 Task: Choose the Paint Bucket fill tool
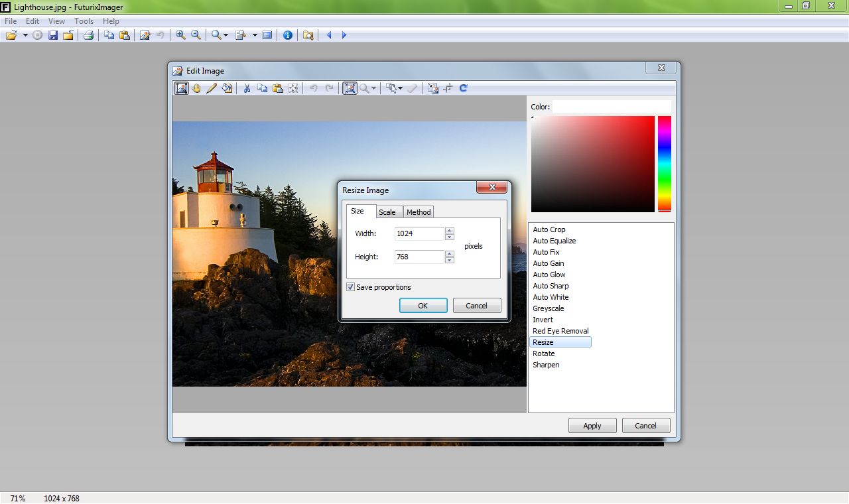click(227, 88)
